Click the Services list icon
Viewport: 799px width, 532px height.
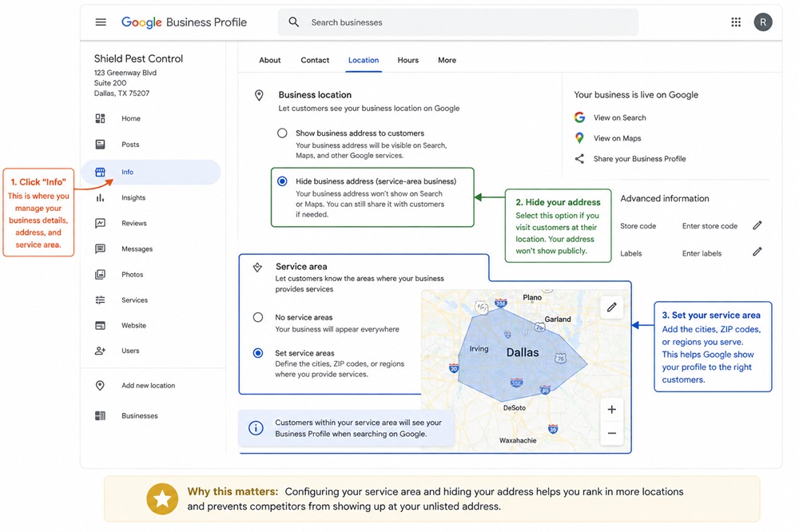(x=101, y=300)
